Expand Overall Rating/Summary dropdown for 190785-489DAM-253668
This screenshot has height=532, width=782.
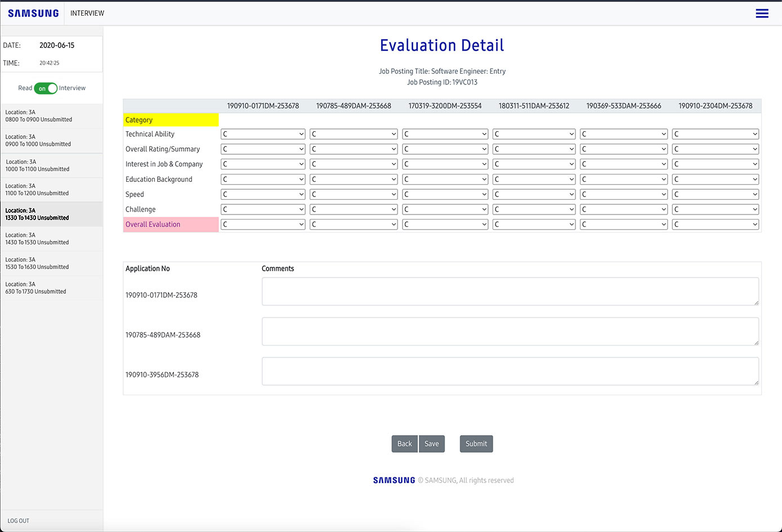354,149
